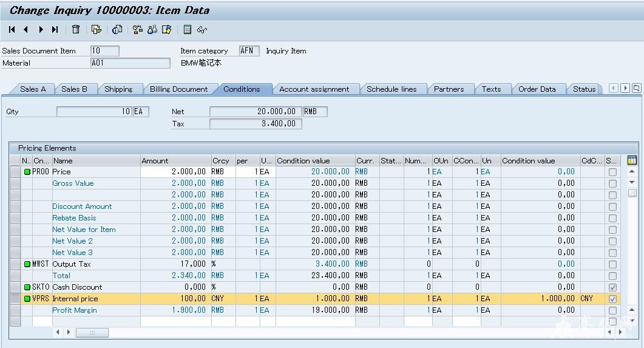Toggle checkbox in Total row
This screenshot has width=644, height=348.
[612, 276]
